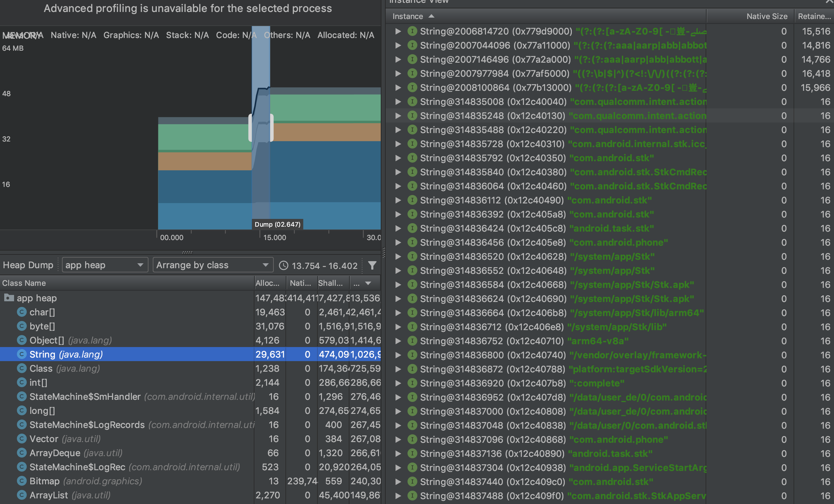Close the Instance View panel

[829, 2]
